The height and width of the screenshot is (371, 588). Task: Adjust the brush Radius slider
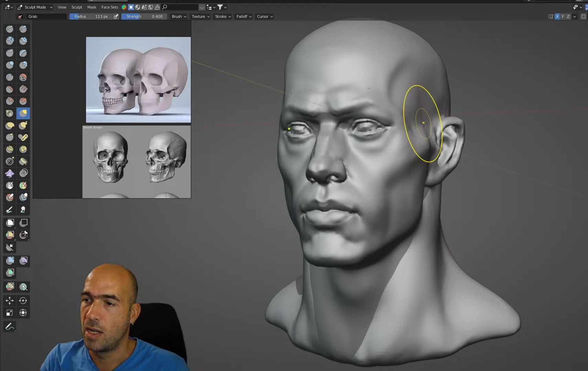pyautogui.click(x=91, y=16)
